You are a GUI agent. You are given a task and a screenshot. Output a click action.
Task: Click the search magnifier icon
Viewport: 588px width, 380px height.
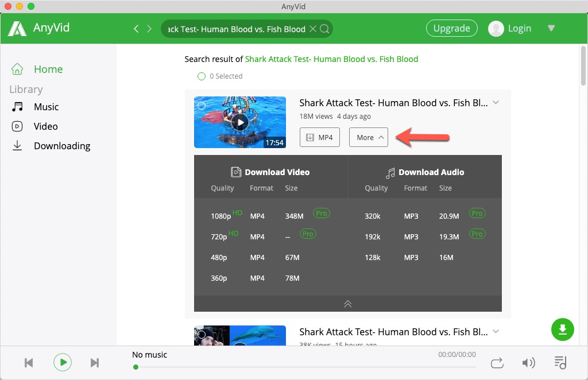(x=325, y=29)
